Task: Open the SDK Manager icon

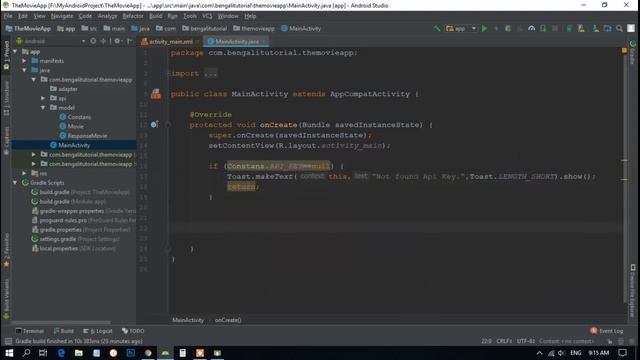Action: point(596,29)
